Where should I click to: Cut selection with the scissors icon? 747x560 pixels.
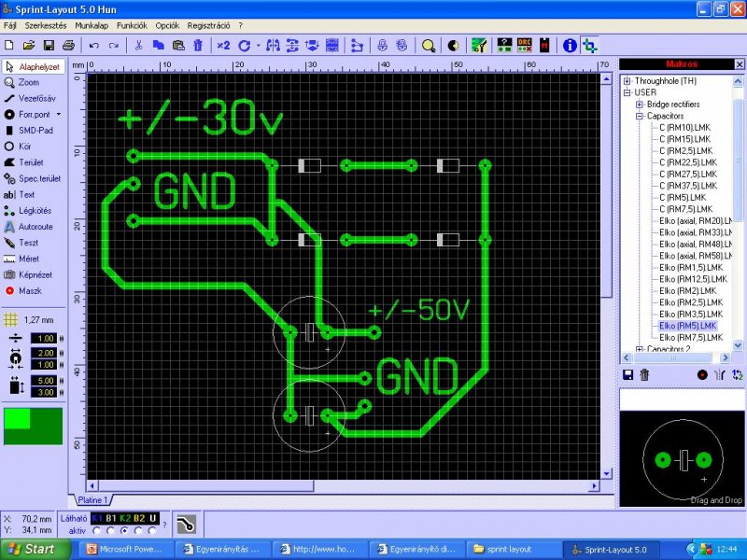(138, 46)
